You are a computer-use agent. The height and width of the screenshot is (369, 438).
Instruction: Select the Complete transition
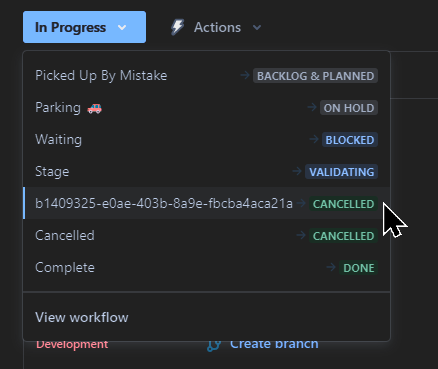(206, 268)
